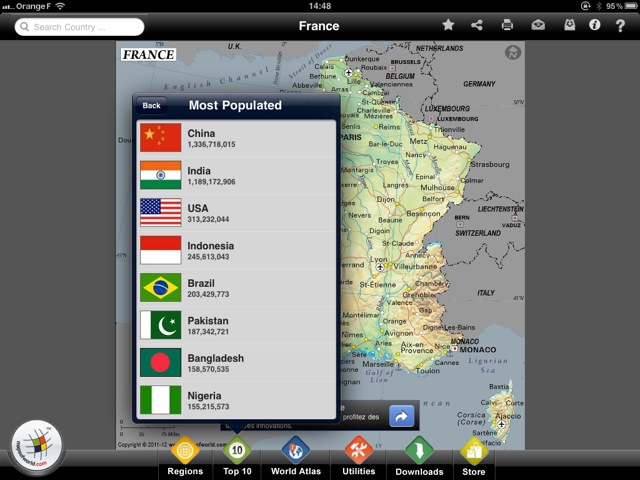Tap the compass north icon on map
The height and width of the screenshot is (480, 640).
click(x=513, y=53)
